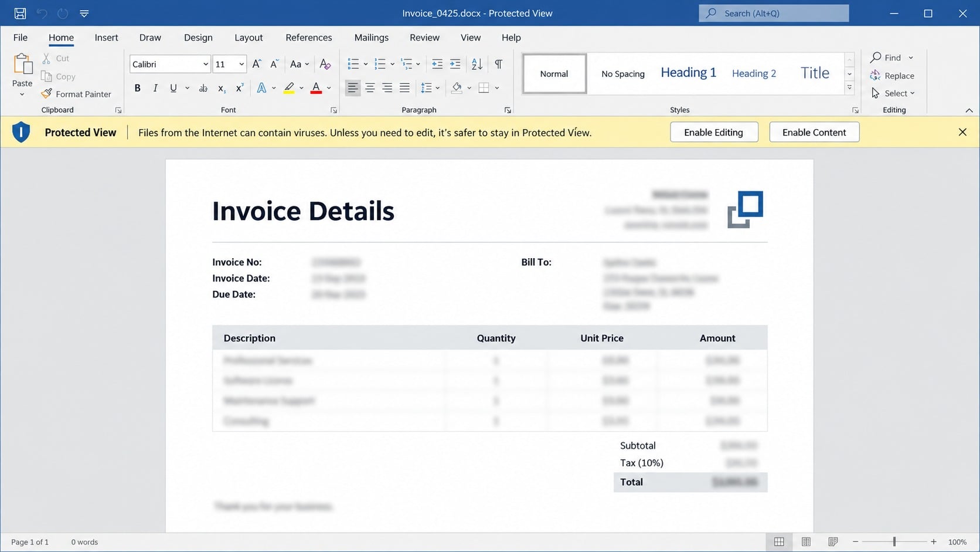
Task: Click Cut in the Clipboard group
Action: [56, 58]
